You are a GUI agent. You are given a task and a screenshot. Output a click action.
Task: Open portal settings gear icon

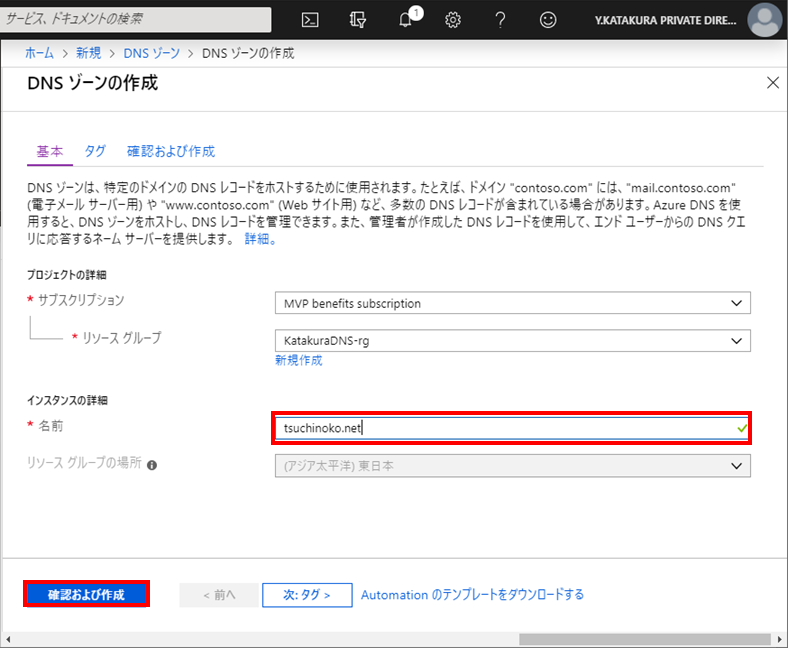[453, 20]
